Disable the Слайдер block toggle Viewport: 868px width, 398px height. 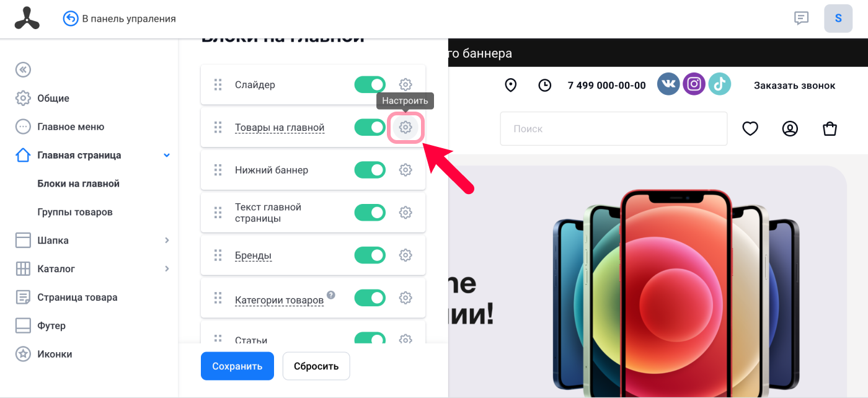(x=370, y=84)
